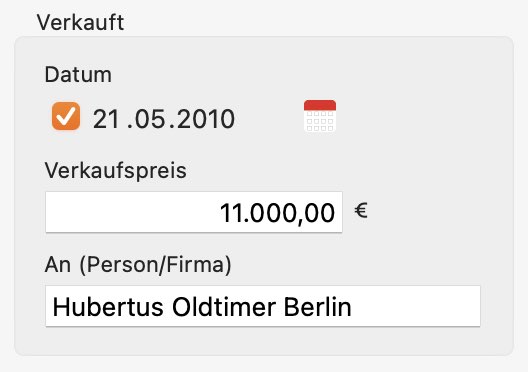Viewport: 528px width, 372px height.
Task: Select the year segment 2010 in date
Action: point(205,119)
